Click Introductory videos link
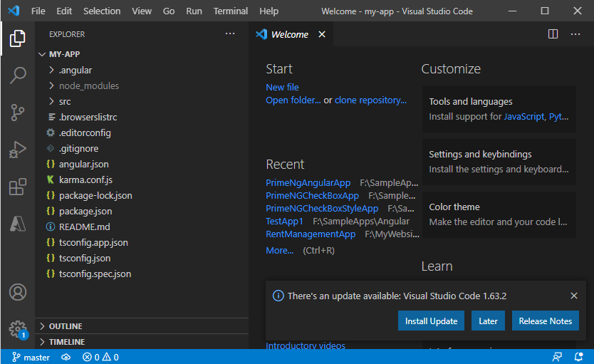Viewport: 594px width, 364px height. pos(306,345)
